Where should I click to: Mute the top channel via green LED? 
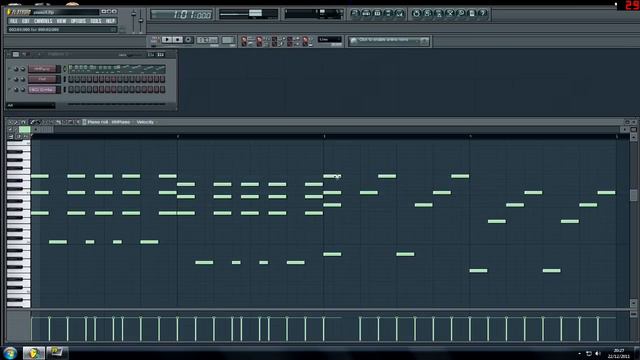(9, 69)
